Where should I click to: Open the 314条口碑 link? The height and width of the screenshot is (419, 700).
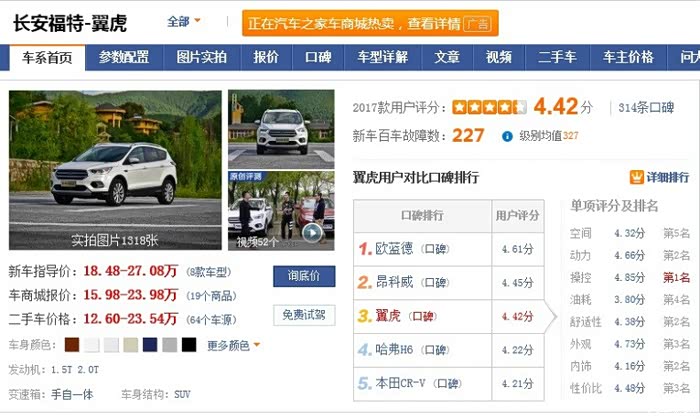pyautogui.click(x=646, y=108)
